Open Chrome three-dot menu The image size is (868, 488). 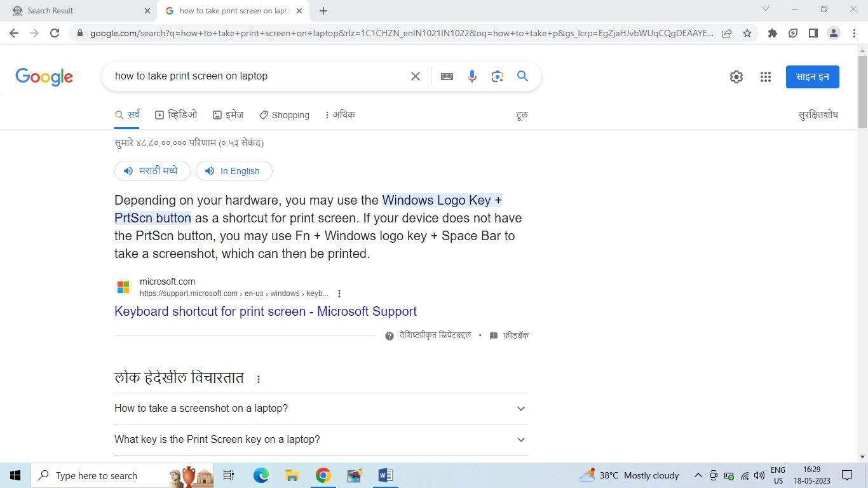click(854, 33)
